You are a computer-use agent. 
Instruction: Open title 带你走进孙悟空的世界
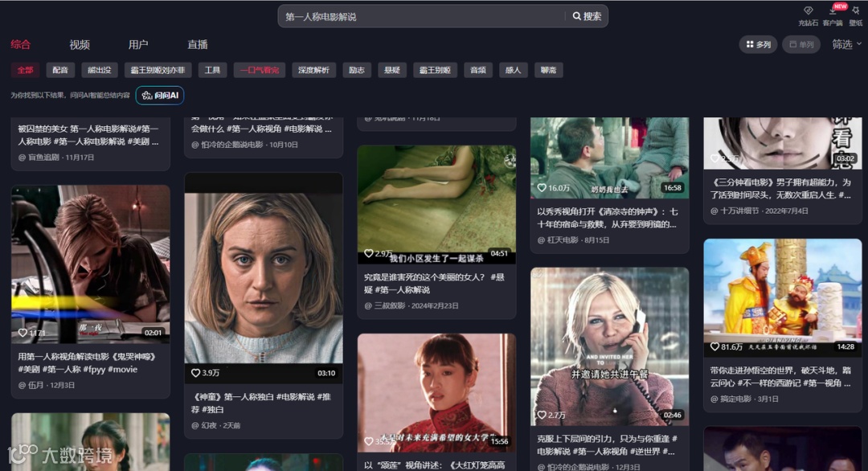click(x=780, y=377)
